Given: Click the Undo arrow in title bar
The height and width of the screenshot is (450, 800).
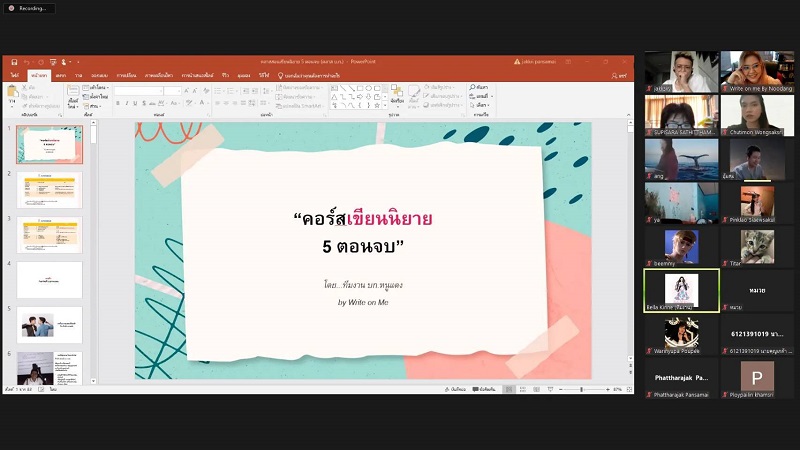Looking at the screenshot, I should 28,62.
